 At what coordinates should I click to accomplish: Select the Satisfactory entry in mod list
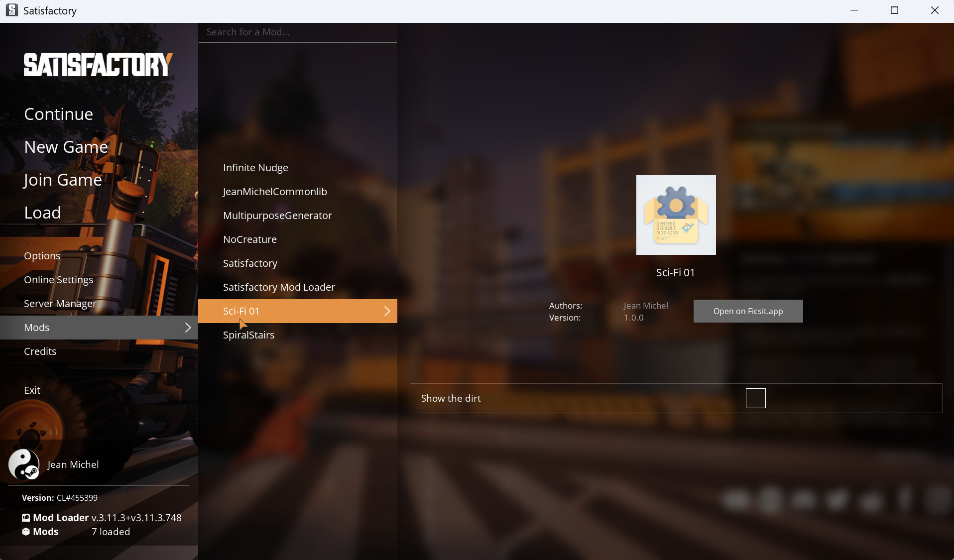pyautogui.click(x=250, y=263)
